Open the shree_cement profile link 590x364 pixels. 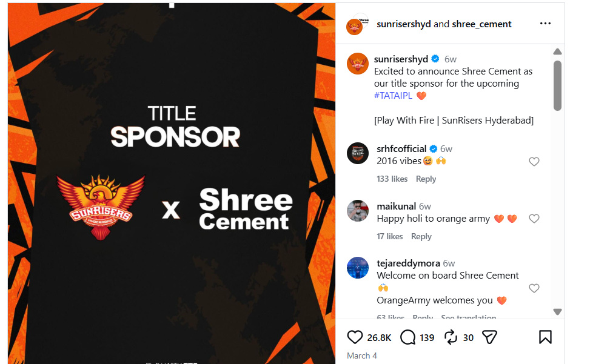(x=481, y=24)
